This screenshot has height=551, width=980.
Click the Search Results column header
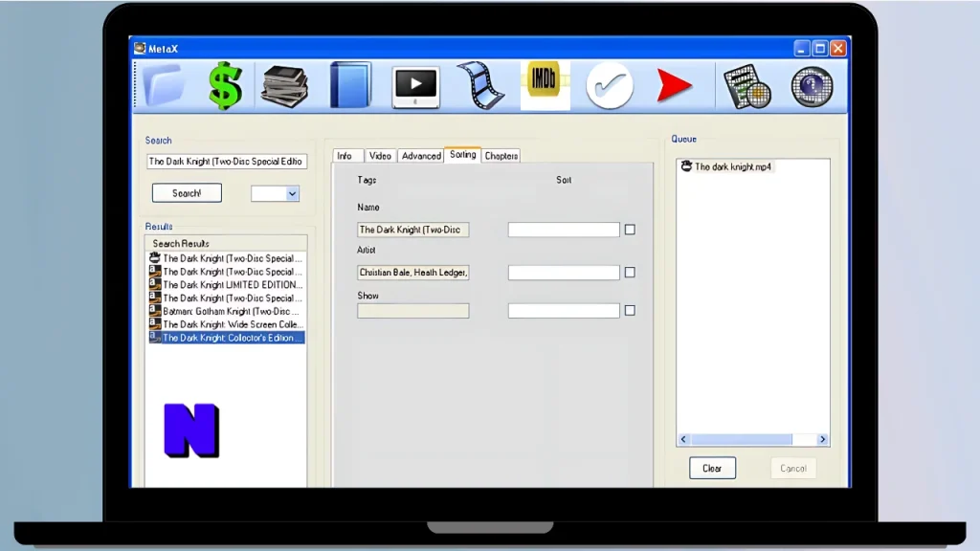click(x=226, y=244)
